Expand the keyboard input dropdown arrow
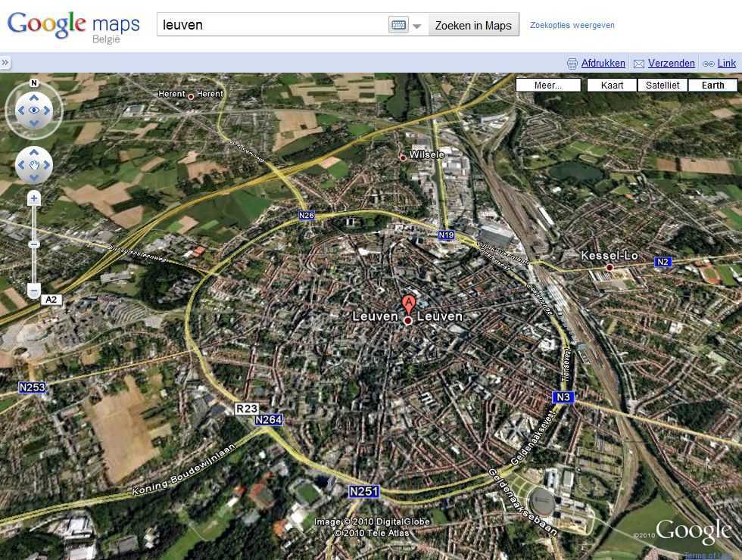This screenshot has height=560, width=742. pyautogui.click(x=417, y=26)
